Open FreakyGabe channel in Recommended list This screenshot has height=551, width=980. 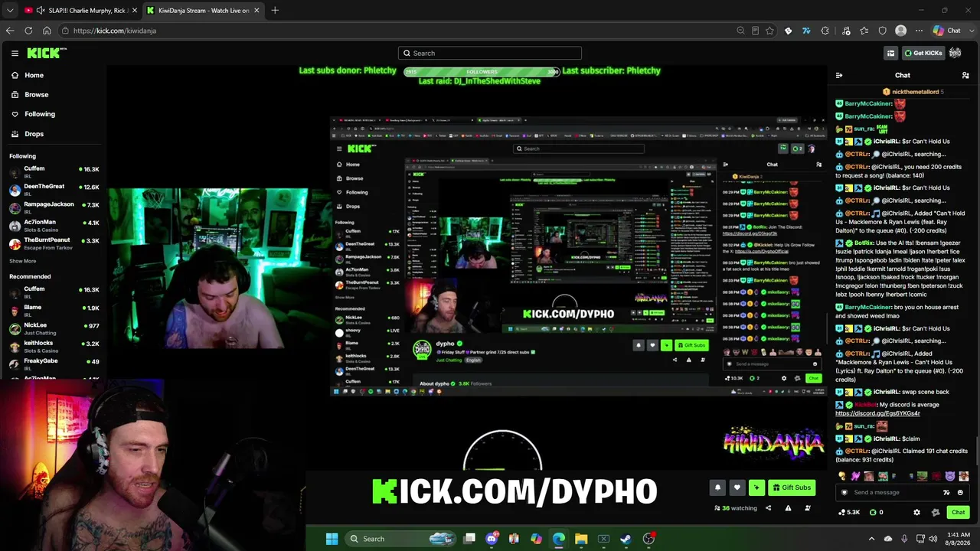click(54, 364)
